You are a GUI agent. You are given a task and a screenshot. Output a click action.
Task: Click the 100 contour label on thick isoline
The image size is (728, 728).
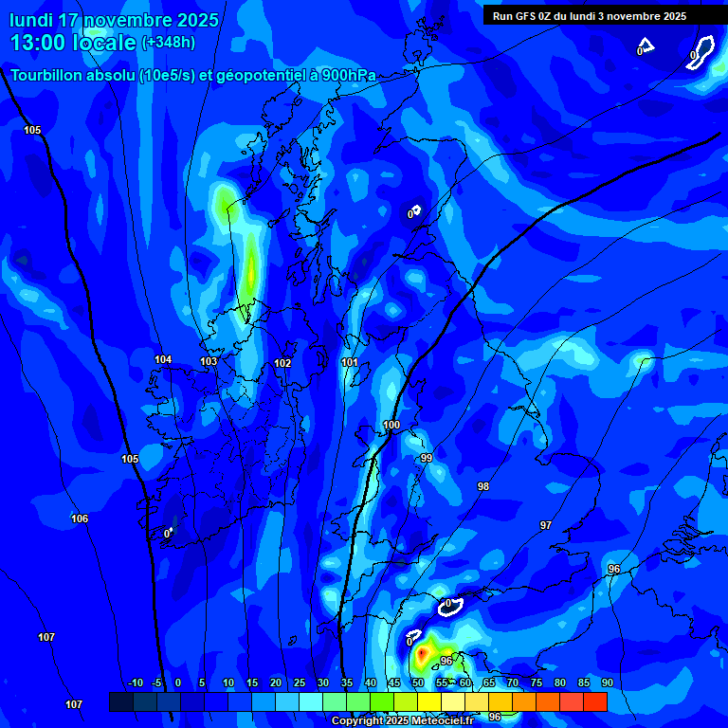coord(391,425)
